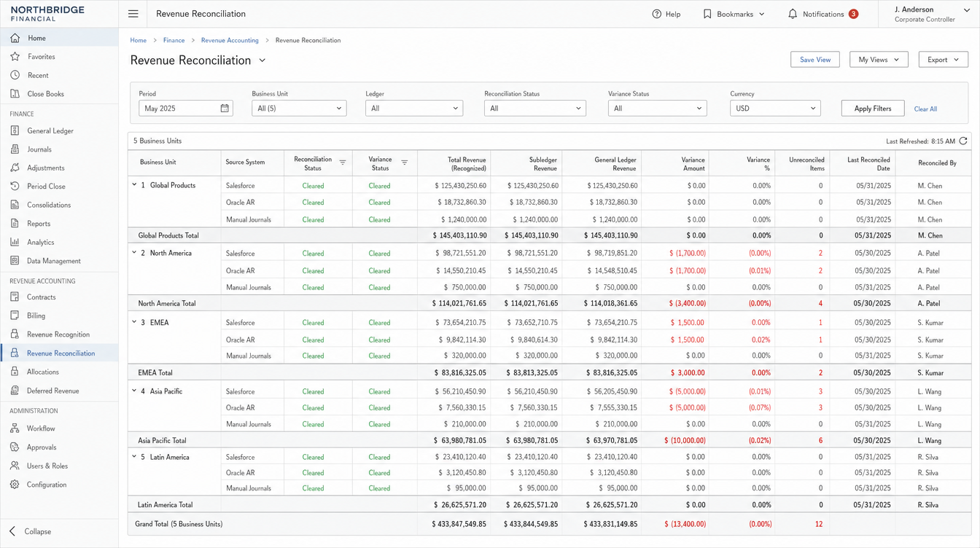Image resolution: width=980 pixels, height=548 pixels.
Task: Click the Reconciliation Status column filter icon
Action: tap(343, 163)
